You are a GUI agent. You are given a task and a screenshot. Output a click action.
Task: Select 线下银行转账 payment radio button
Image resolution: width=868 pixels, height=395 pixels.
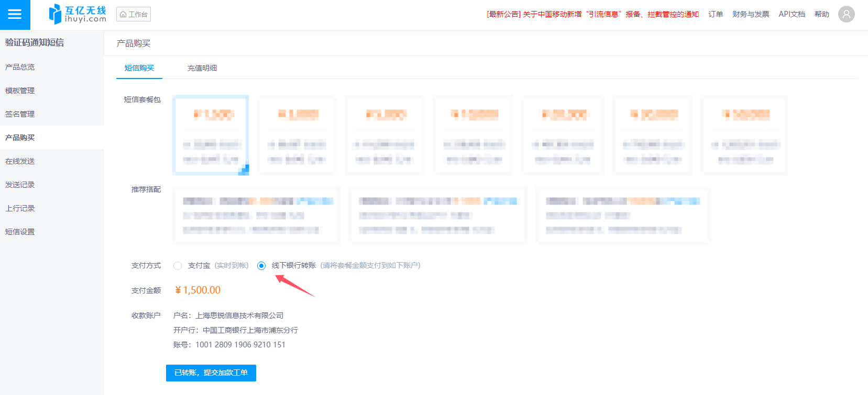coord(261,266)
